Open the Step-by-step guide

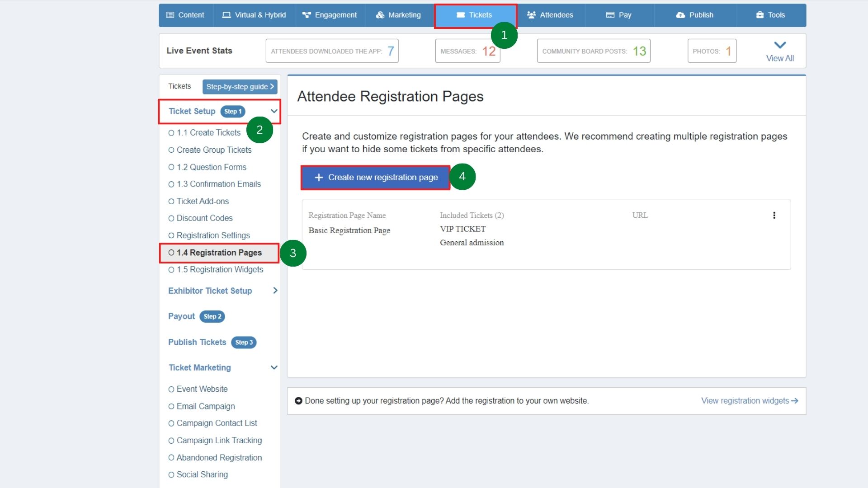[x=239, y=86]
